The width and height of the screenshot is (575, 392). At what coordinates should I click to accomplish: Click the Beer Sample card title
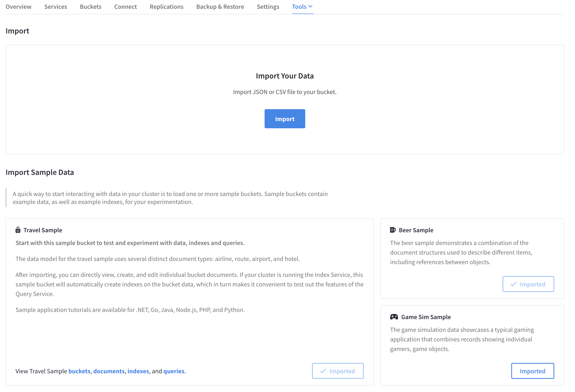click(416, 230)
